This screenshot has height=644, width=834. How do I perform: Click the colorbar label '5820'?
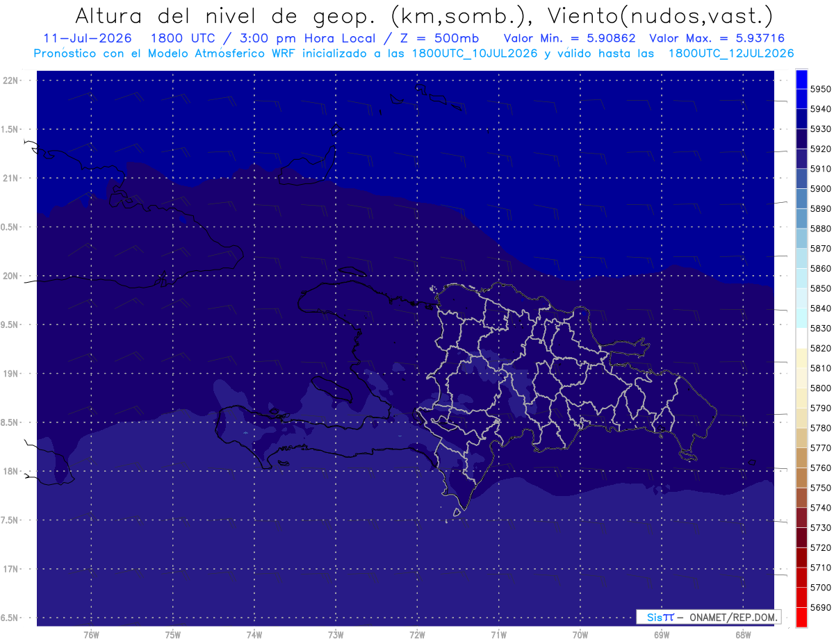pyautogui.click(x=820, y=348)
